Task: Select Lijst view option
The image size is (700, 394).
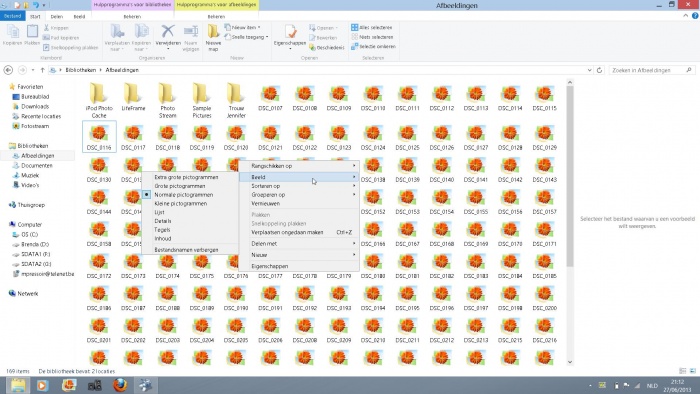Action: click(x=159, y=212)
